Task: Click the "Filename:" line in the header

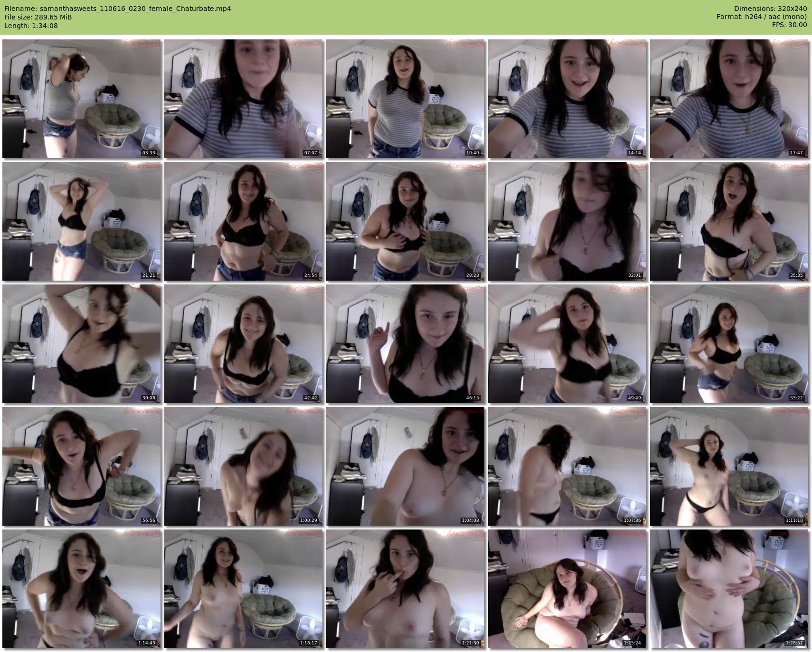Action: [118, 9]
